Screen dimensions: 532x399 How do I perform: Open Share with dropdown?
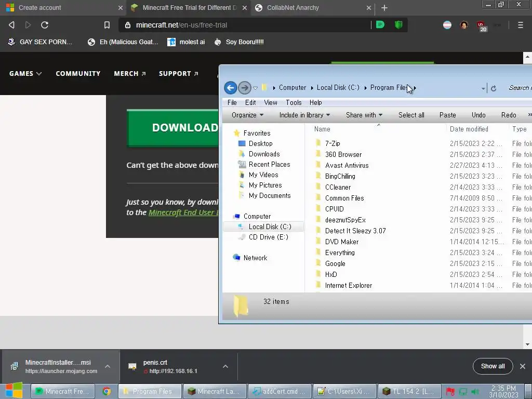364,115
